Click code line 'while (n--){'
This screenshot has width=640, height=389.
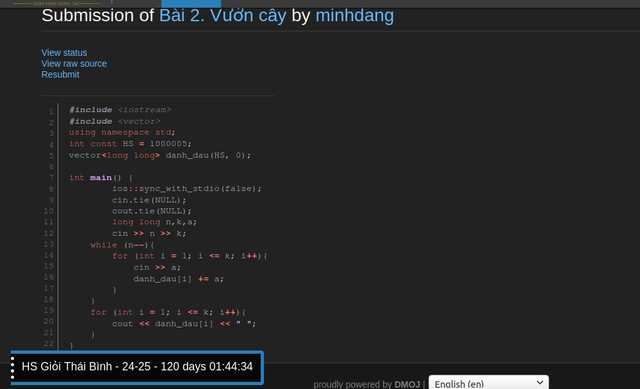(x=122, y=245)
